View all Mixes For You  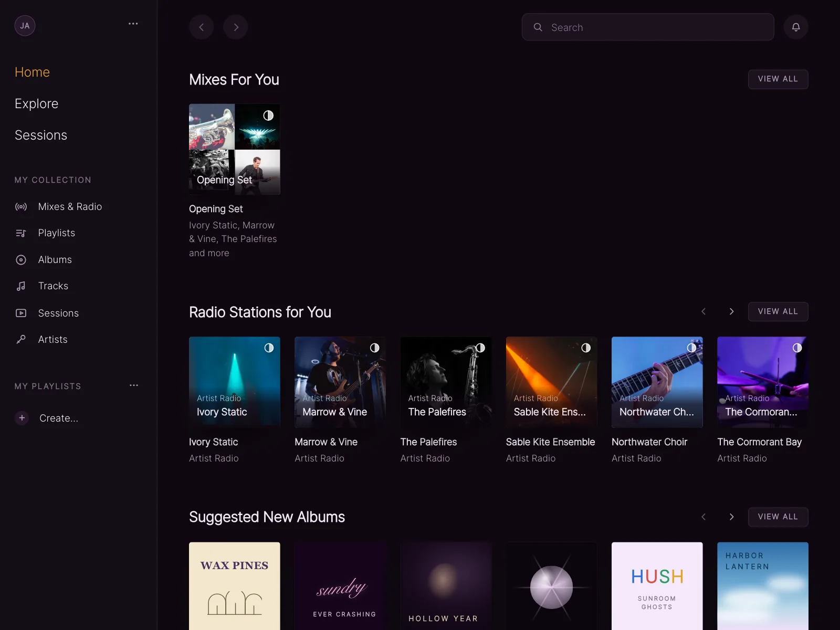[x=778, y=79]
